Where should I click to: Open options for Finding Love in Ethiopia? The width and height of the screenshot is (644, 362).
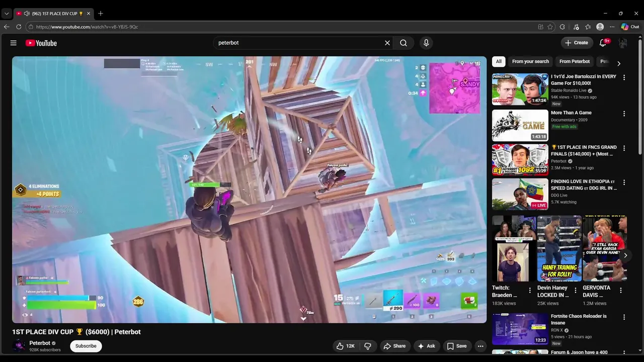coord(624,183)
